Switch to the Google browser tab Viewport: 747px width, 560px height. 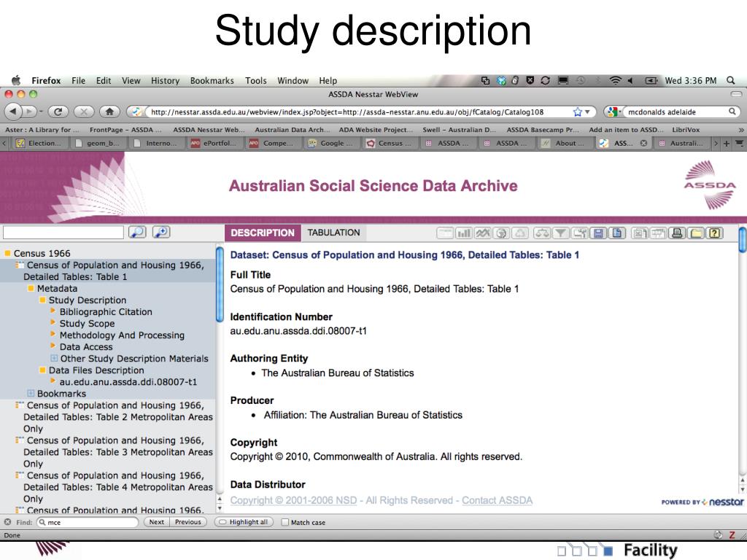(332, 143)
